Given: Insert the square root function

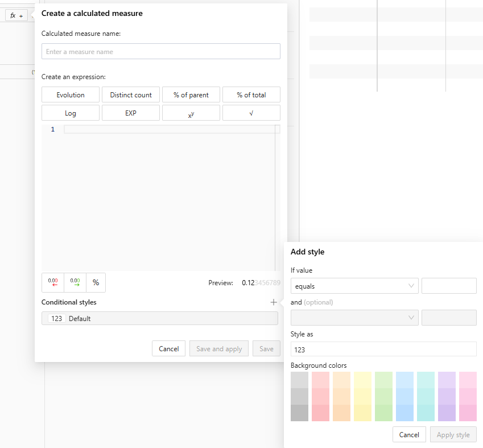Looking at the screenshot, I should [251, 113].
